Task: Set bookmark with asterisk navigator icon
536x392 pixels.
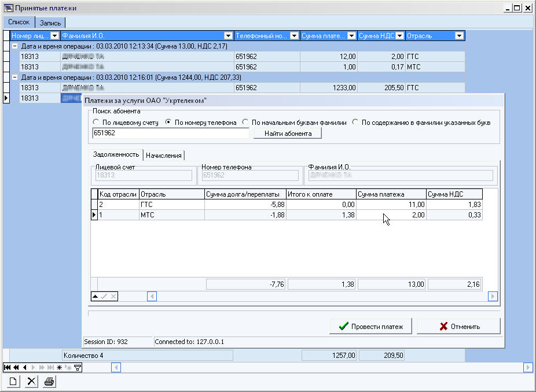Action: [60, 367]
